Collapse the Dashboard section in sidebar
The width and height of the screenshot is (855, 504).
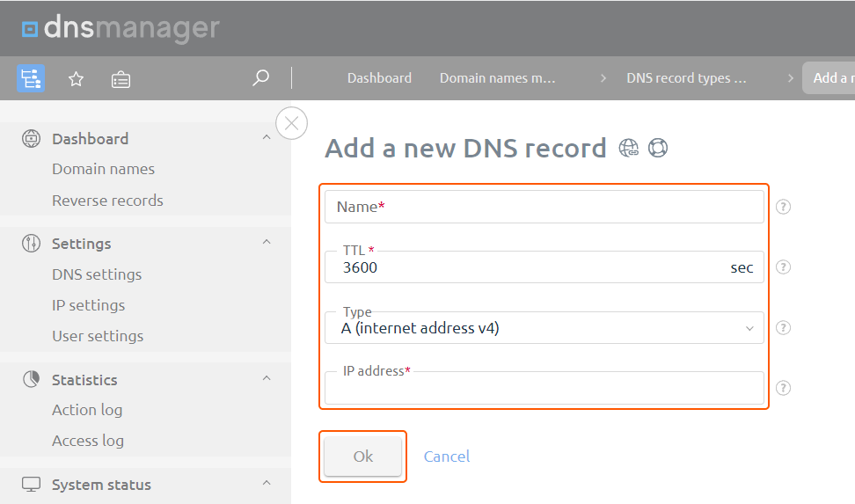(267, 137)
